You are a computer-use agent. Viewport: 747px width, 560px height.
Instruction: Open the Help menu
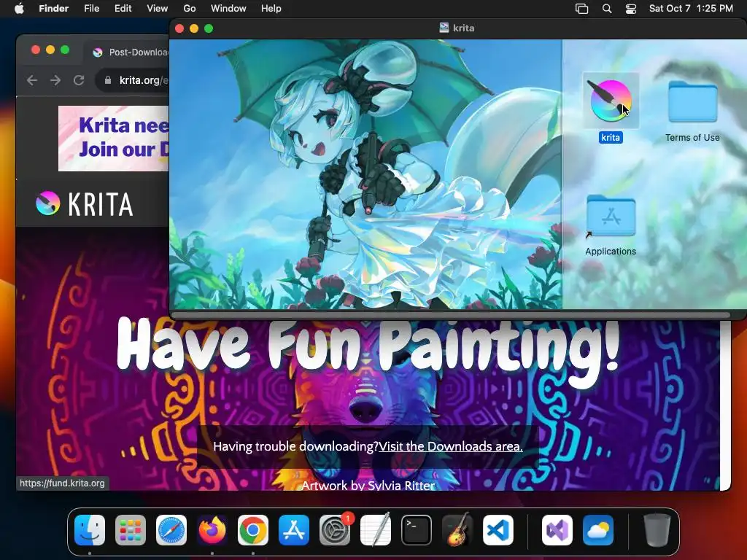pos(271,9)
